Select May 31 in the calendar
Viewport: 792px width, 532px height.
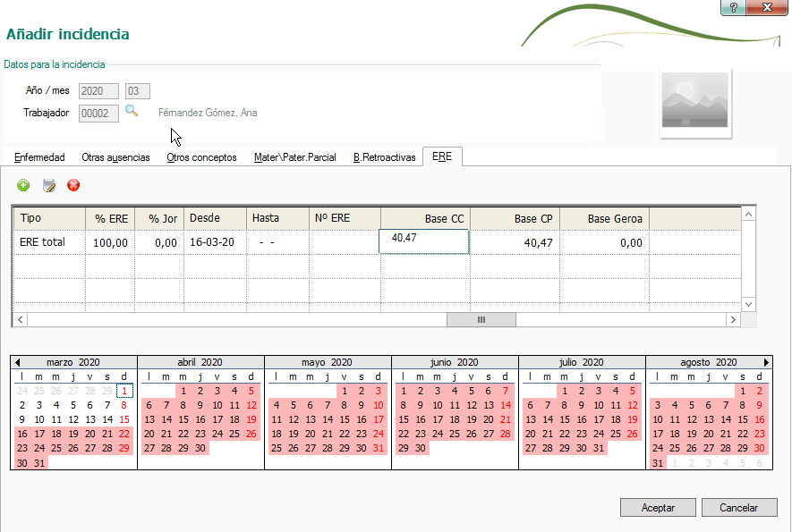click(x=379, y=448)
